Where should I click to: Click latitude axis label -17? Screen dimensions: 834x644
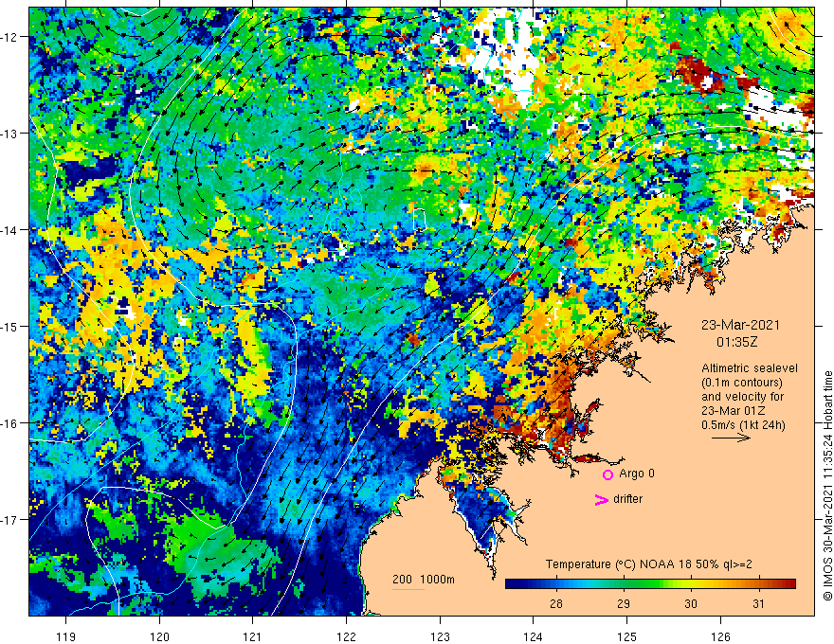[10, 520]
